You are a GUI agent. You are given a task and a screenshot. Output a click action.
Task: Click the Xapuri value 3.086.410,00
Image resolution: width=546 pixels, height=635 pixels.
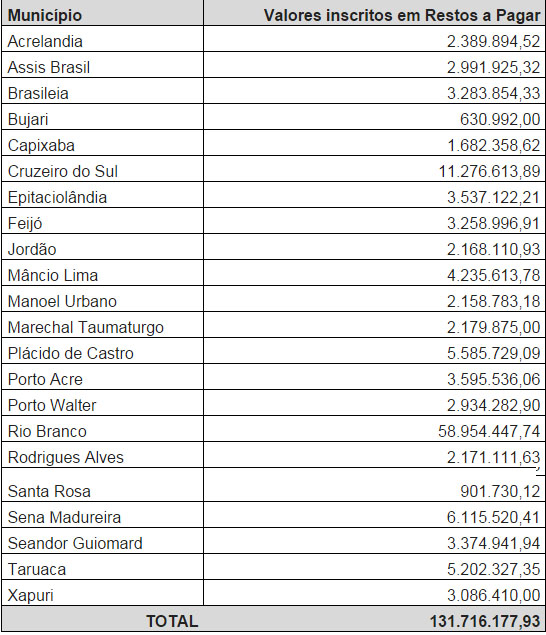493,595
